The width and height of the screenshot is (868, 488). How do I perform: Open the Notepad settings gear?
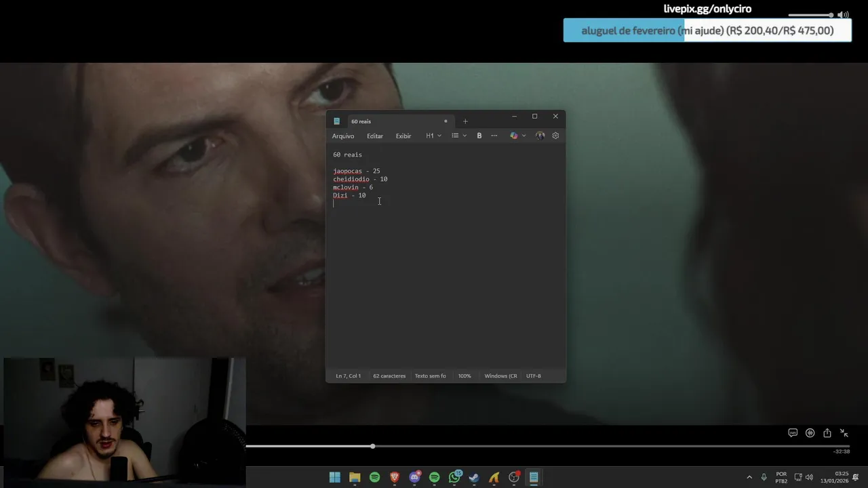pyautogui.click(x=555, y=136)
